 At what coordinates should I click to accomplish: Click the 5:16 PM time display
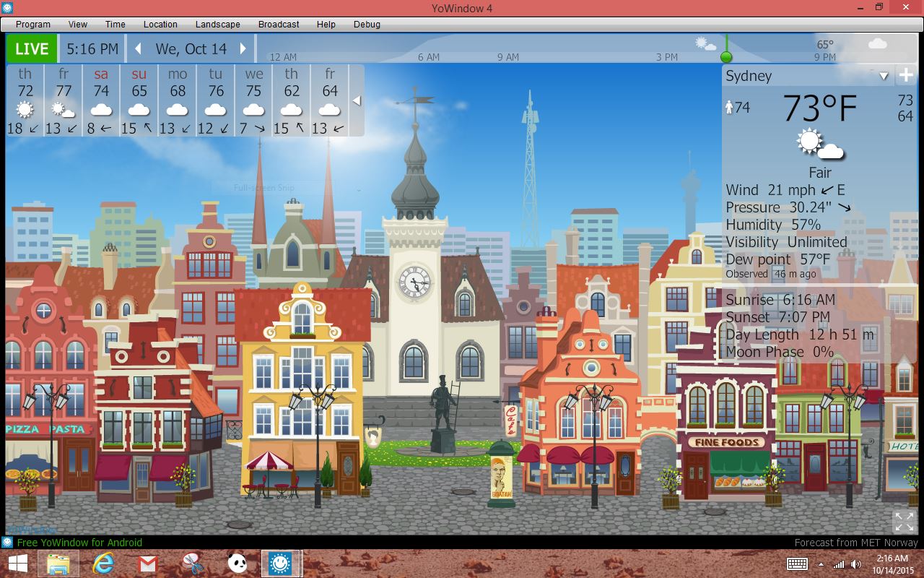point(92,49)
